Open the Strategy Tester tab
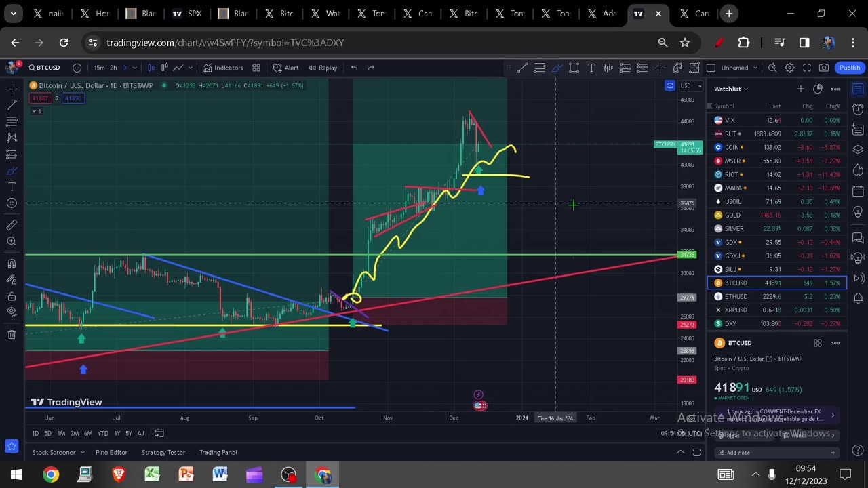The width and height of the screenshot is (868, 488). coord(163,452)
